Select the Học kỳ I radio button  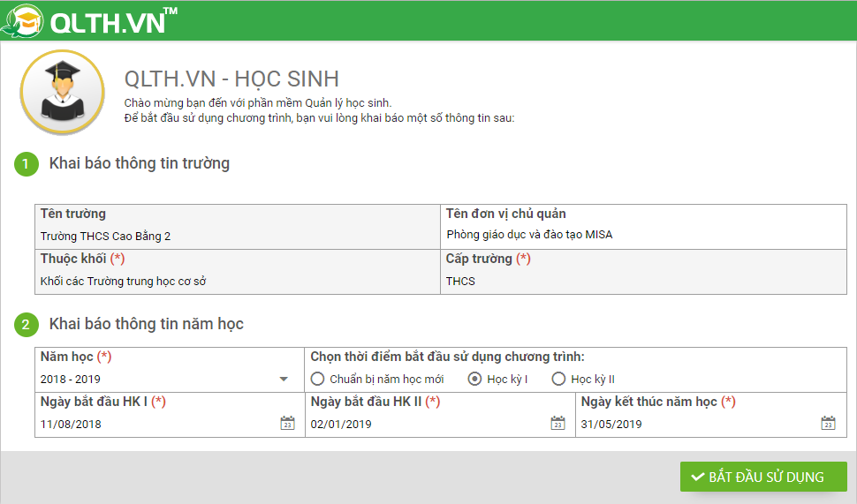[474, 380]
